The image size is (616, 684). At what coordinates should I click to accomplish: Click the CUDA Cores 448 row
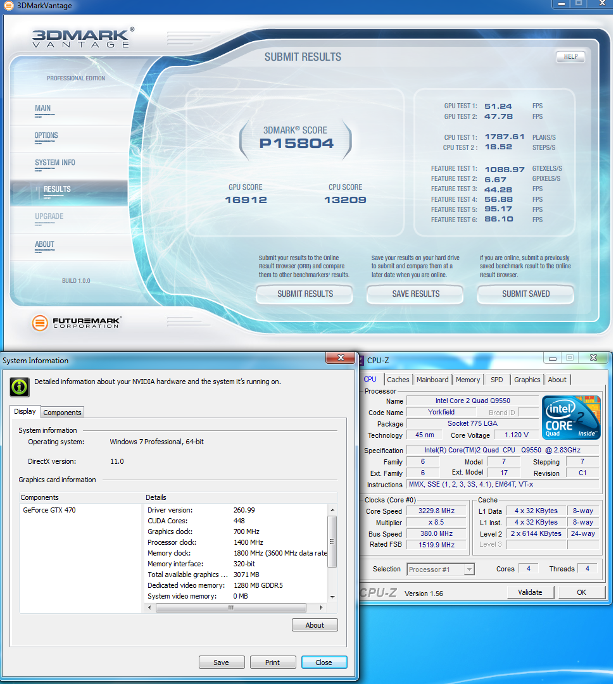pyautogui.click(x=236, y=521)
